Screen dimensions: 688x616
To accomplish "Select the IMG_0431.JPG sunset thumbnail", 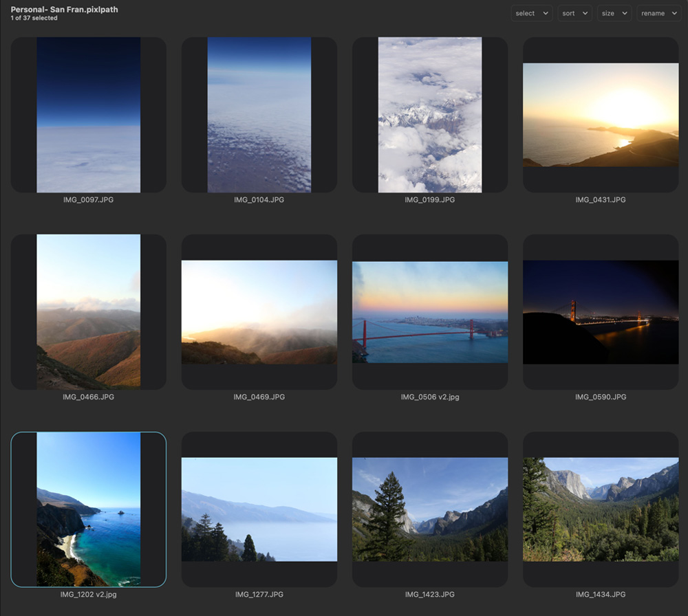I will (601, 115).
